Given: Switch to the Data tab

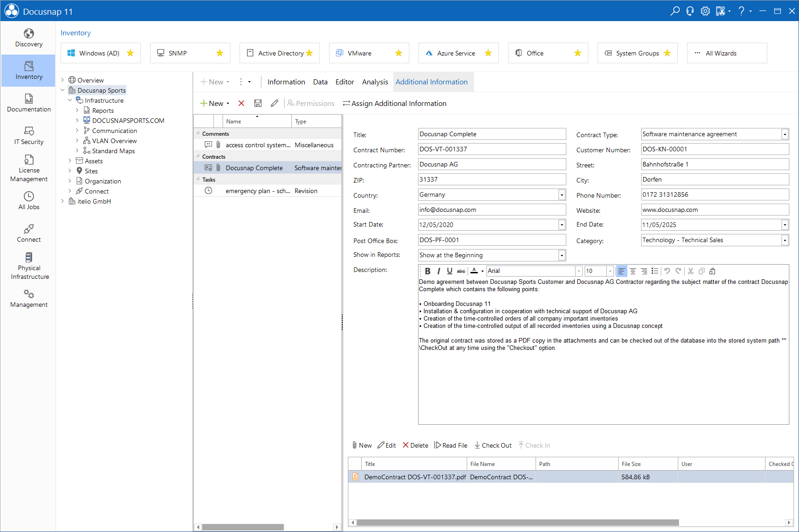Looking at the screenshot, I should pyautogui.click(x=320, y=82).
